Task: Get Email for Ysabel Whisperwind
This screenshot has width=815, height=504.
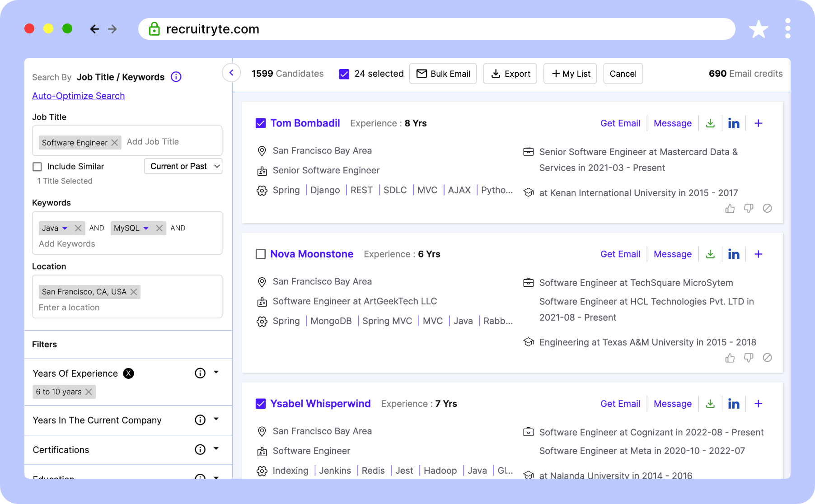Action: click(x=620, y=403)
